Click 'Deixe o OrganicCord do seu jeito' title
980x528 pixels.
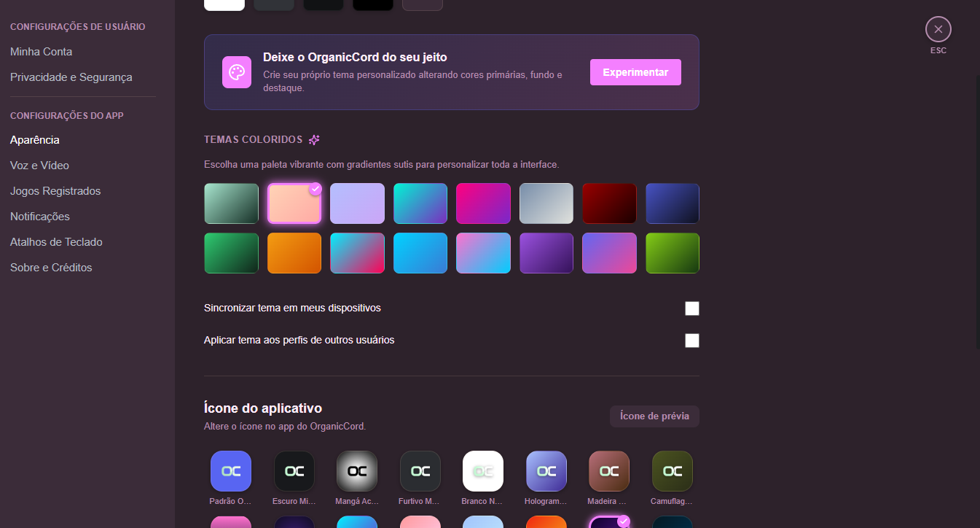(355, 57)
